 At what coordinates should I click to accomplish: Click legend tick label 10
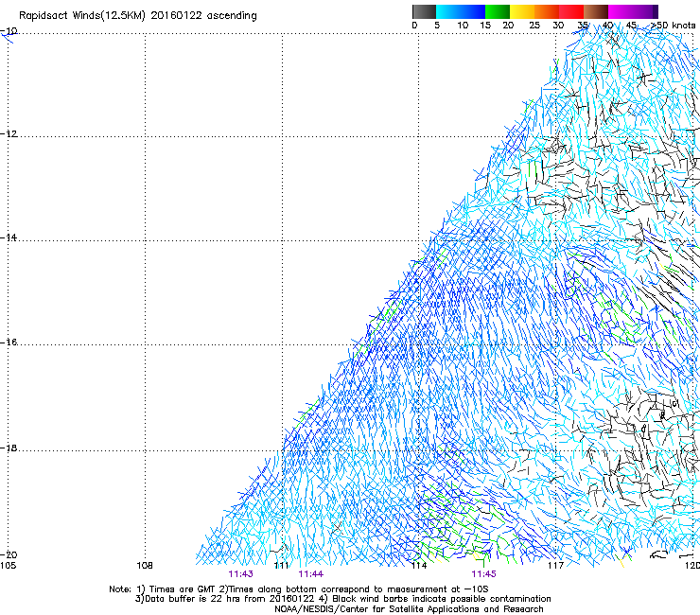(x=463, y=26)
